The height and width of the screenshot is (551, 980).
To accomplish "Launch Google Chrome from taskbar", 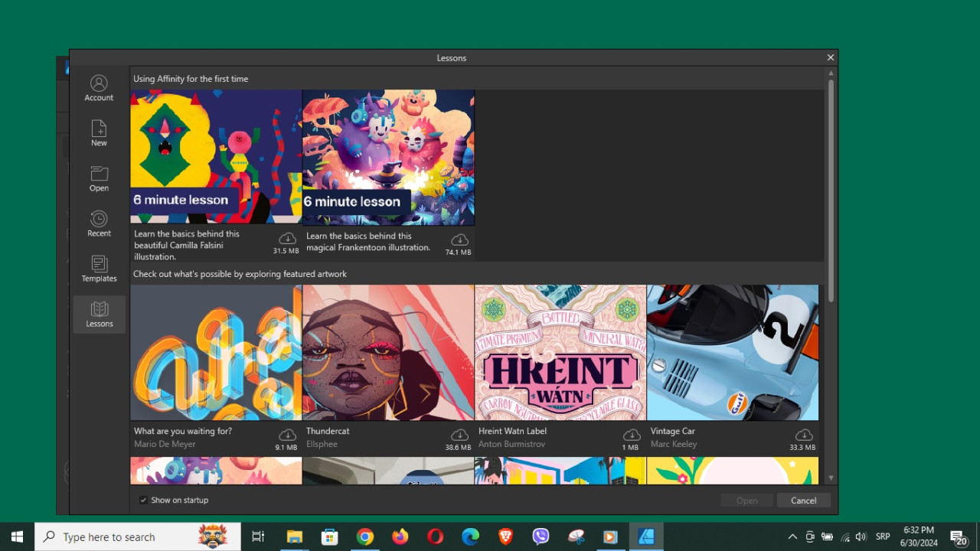I will 365,536.
